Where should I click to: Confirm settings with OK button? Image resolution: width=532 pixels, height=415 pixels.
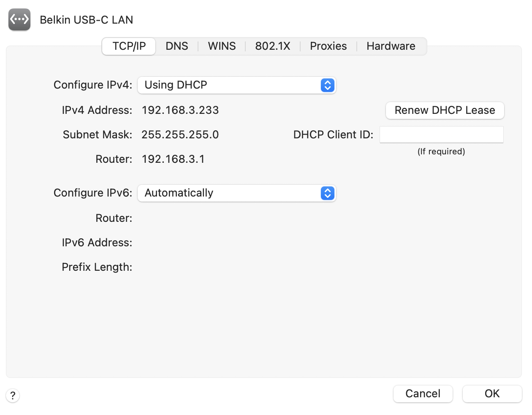[x=492, y=394]
